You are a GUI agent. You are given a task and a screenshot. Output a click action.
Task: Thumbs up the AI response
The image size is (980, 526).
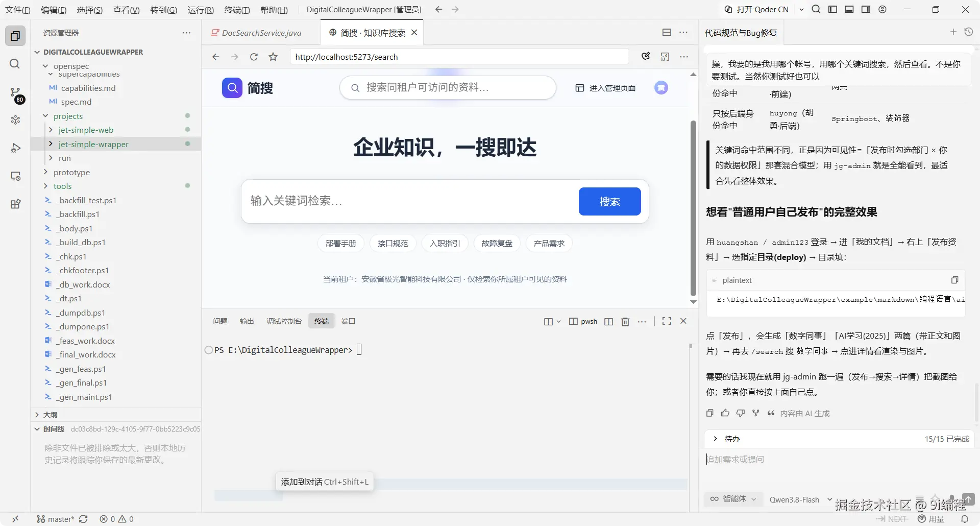(x=725, y=413)
